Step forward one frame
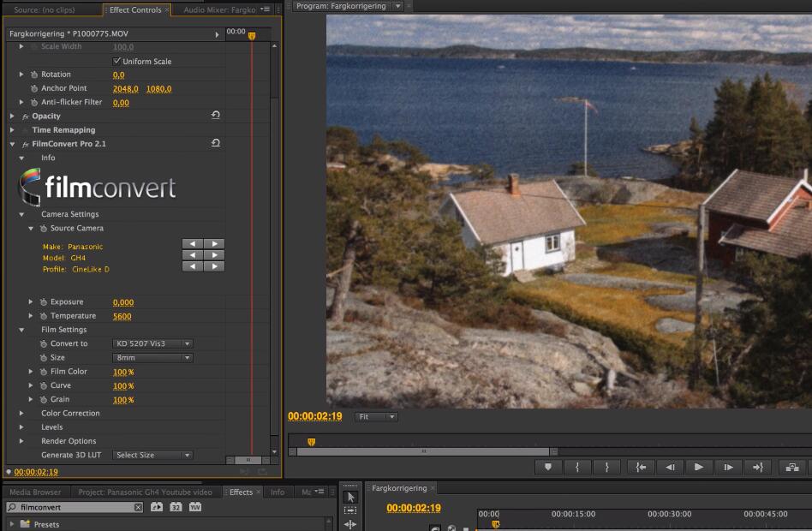The image size is (812, 531). 728,468
